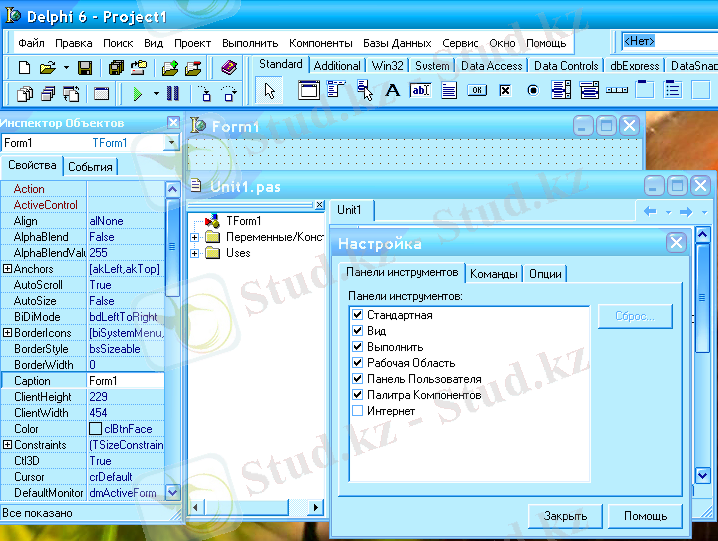Click the Step Over icon
The width and height of the screenshot is (718, 541).
coord(229,94)
